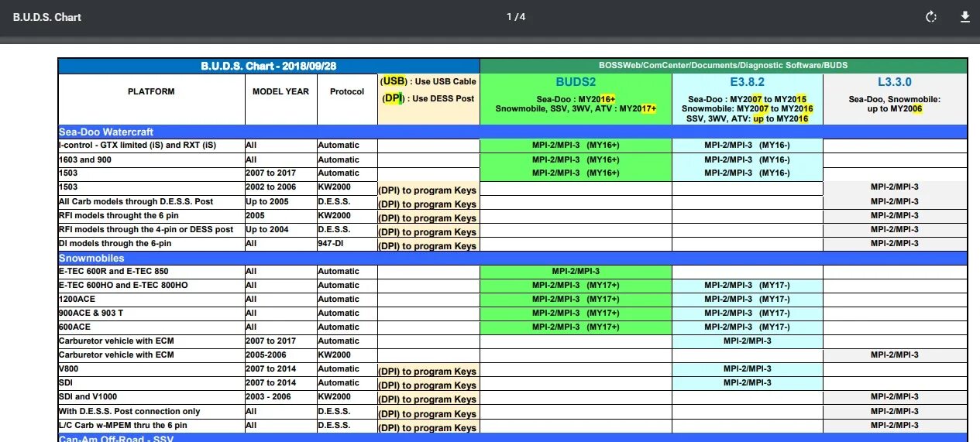Screen dimensions: 980x442
Task: Click BUDS2 'MPI-2/MPI-3 (MY16+)' cell in 1603 and 900 row
Action: click(x=576, y=159)
